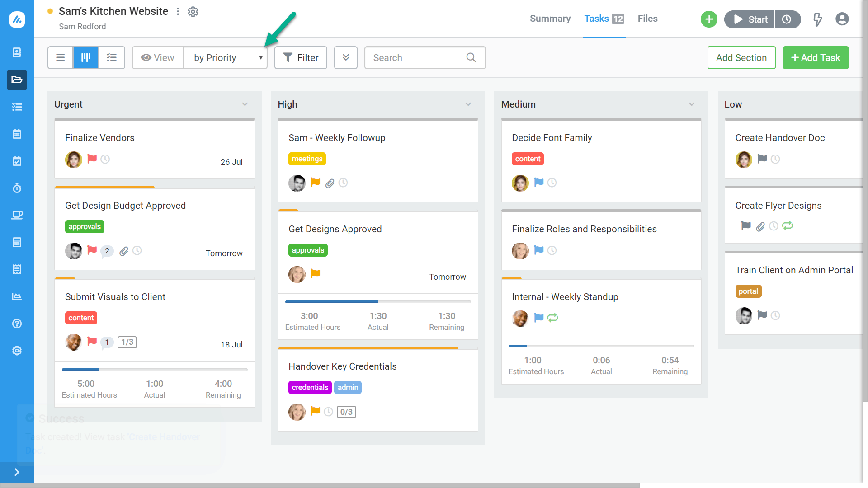Click the lightning quick-actions icon
Screen dimensions: 868x488
point(818,19)
